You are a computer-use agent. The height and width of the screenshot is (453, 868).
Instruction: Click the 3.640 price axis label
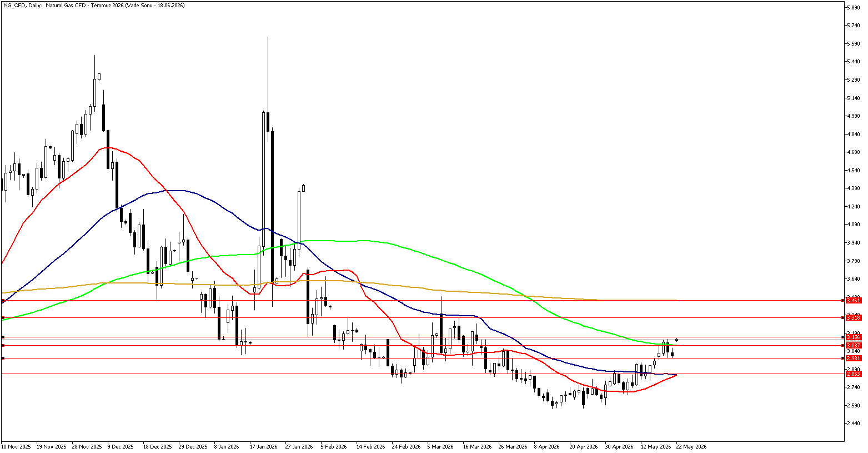tap(854, 278)
